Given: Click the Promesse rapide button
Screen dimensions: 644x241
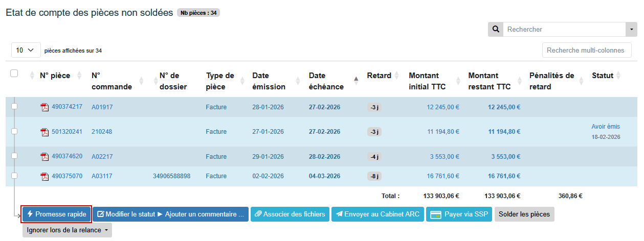Looking at the screenshot, I should pos(56,214).
